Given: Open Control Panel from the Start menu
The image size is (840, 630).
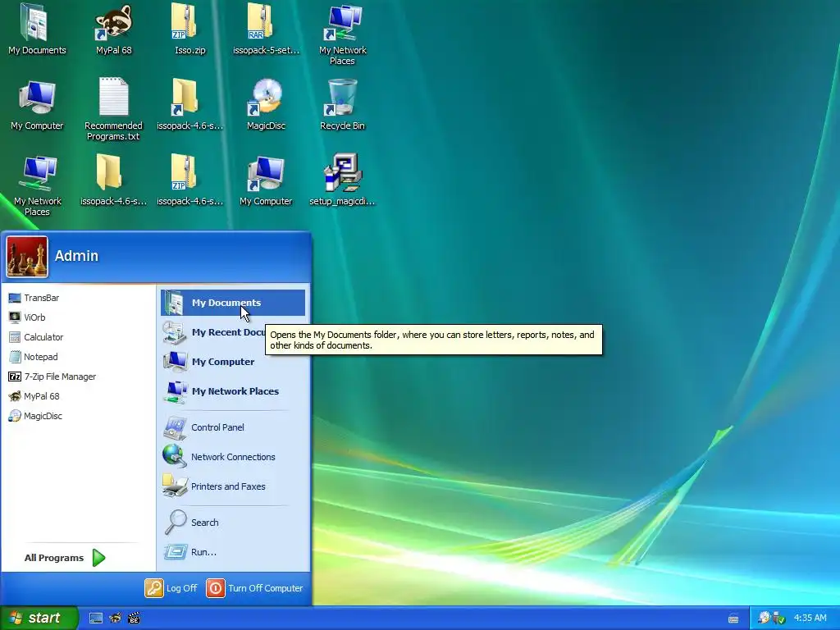Looking at the screenshot, I should (x=232, y=427).
